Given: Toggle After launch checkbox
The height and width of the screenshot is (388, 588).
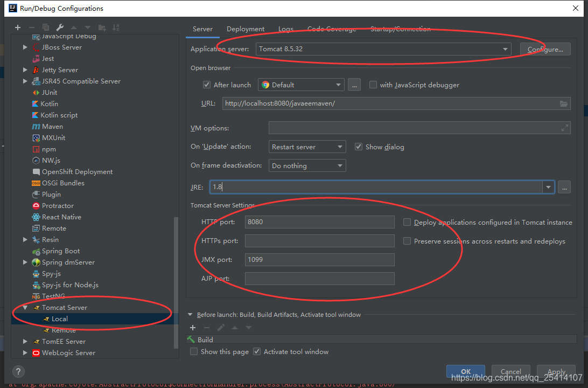Looking at the screenshot, I should tap(207, 85).
